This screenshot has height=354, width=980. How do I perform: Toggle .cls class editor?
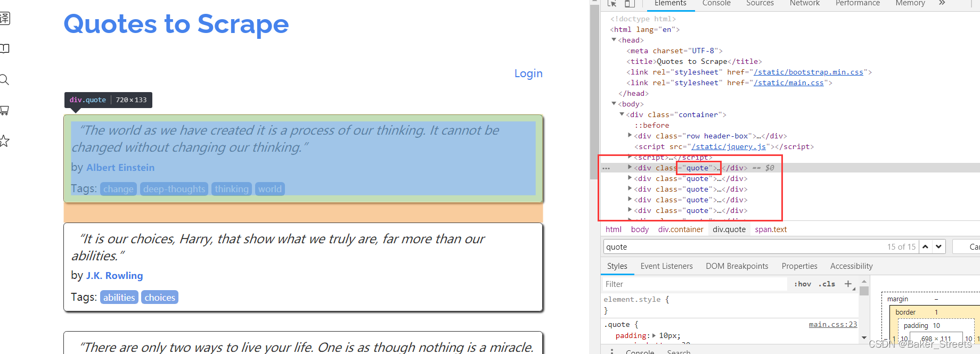point(827,284)
